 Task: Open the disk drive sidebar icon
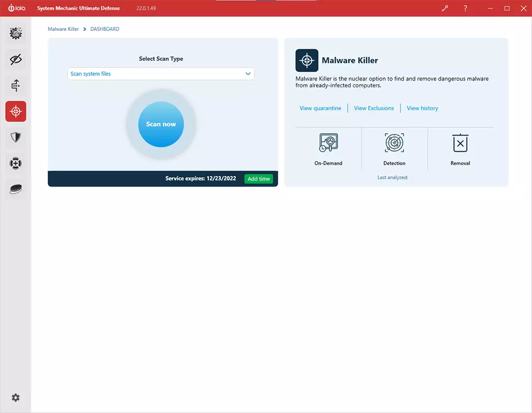[16, 189]
